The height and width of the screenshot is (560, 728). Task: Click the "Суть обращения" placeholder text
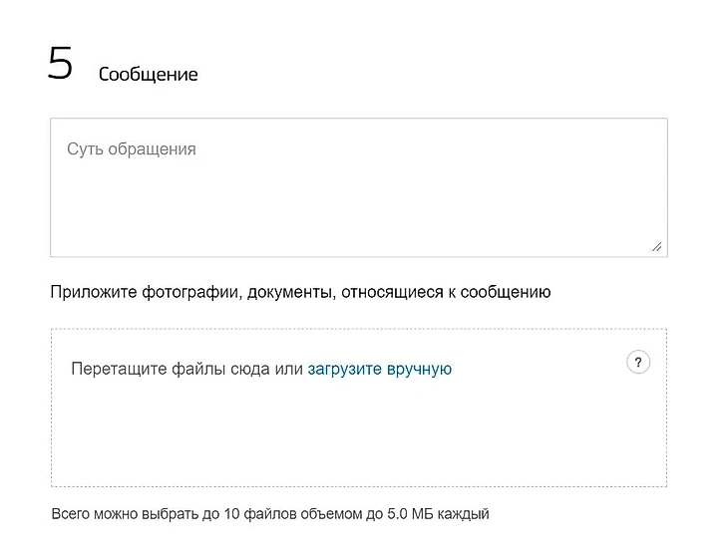coord(132,149)
